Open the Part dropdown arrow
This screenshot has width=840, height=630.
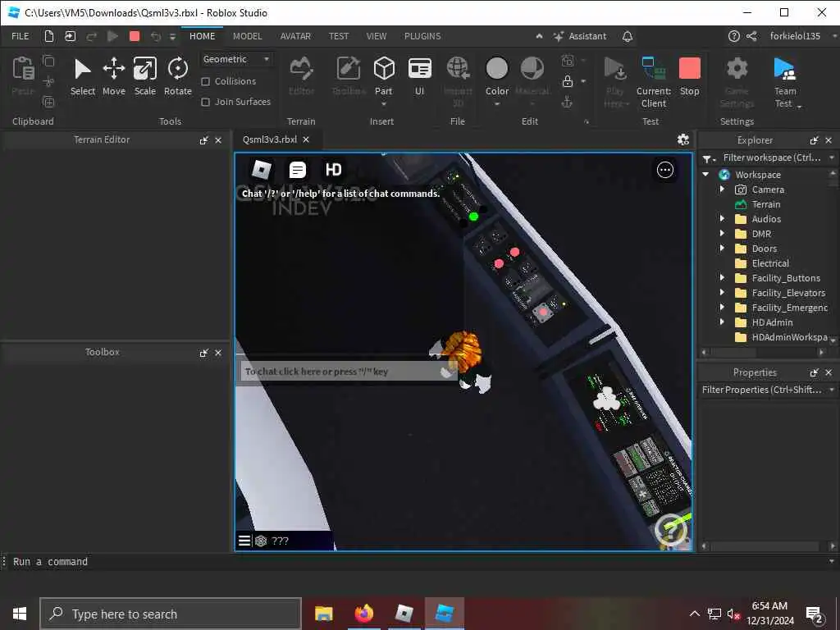(x=384, y=103)
